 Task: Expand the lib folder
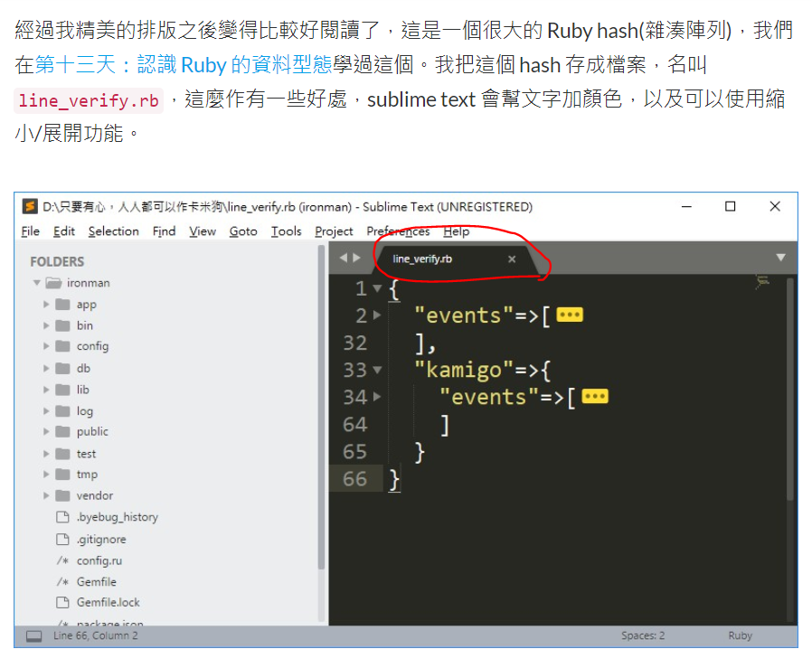(46, 390)
